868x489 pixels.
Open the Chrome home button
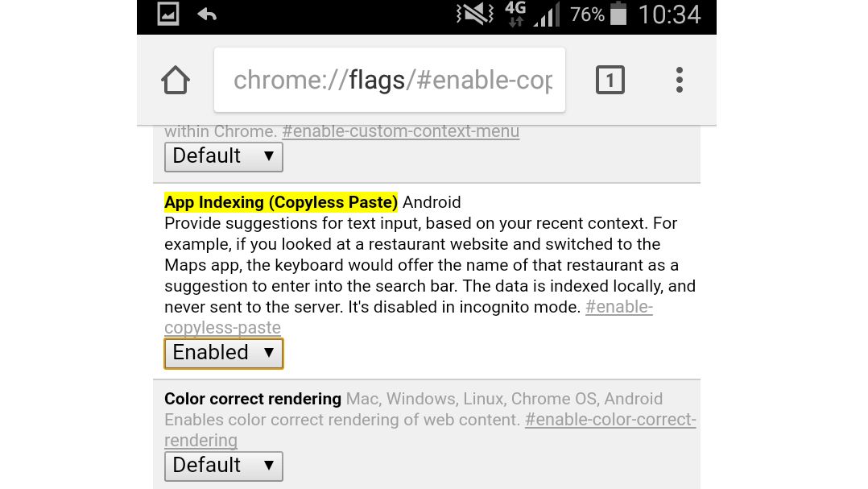tap(176, 79)
